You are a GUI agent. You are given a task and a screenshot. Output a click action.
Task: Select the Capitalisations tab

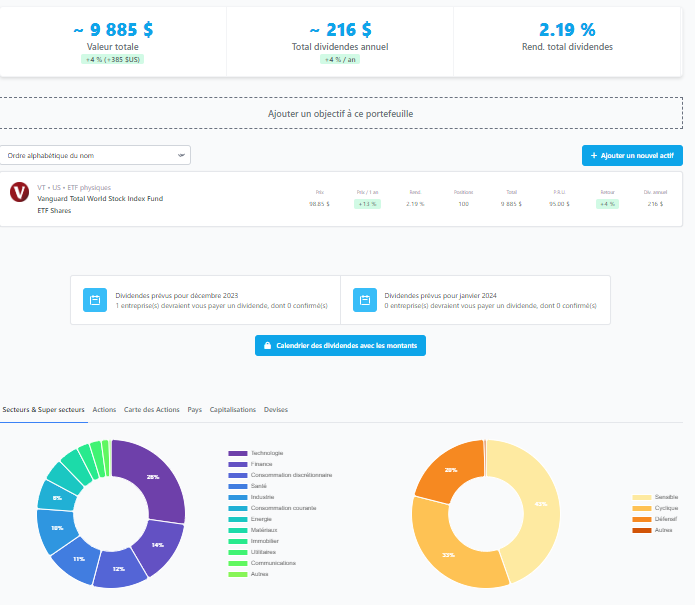pos(233,410)
